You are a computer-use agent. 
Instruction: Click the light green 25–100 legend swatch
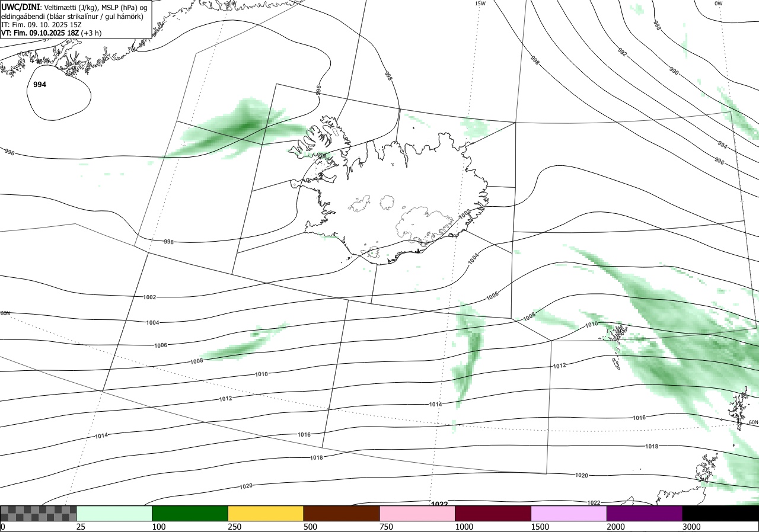pos(114,513)
